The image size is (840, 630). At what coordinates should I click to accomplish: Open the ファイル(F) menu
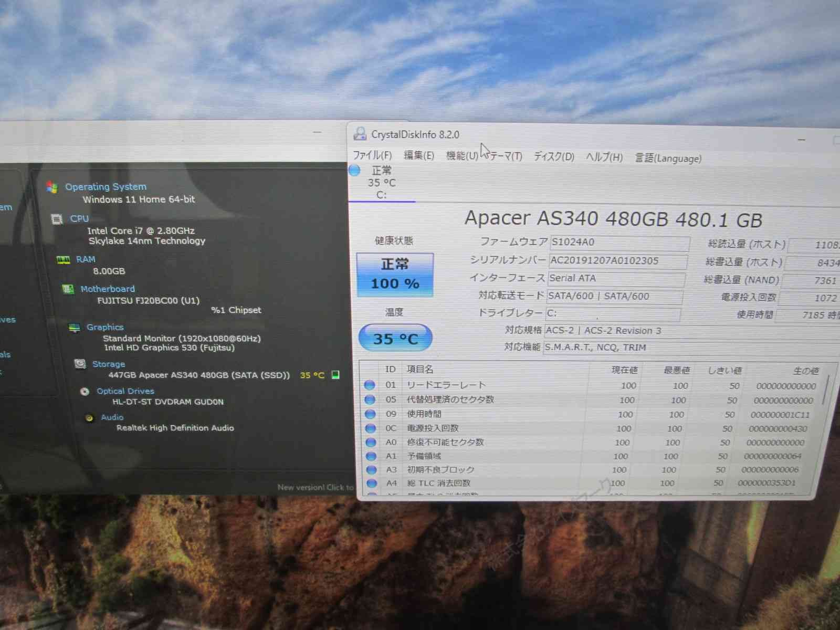click(372, 155)
